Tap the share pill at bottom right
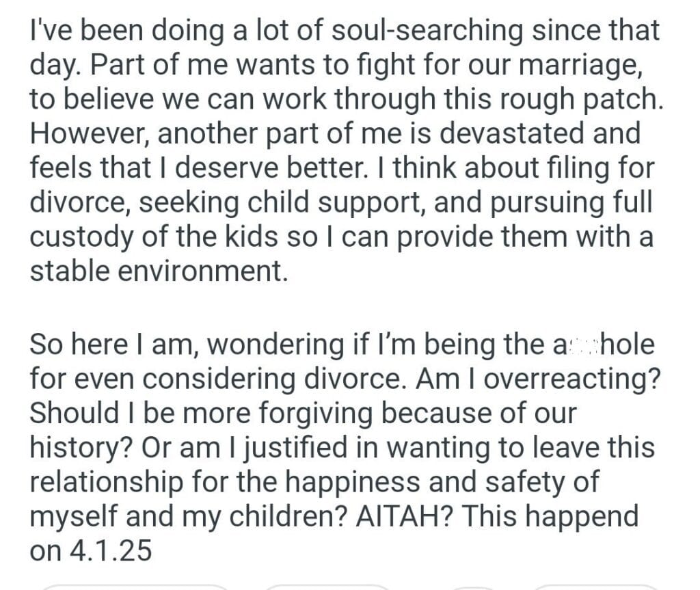Viewport: 700px width, 590px height. 593,587
